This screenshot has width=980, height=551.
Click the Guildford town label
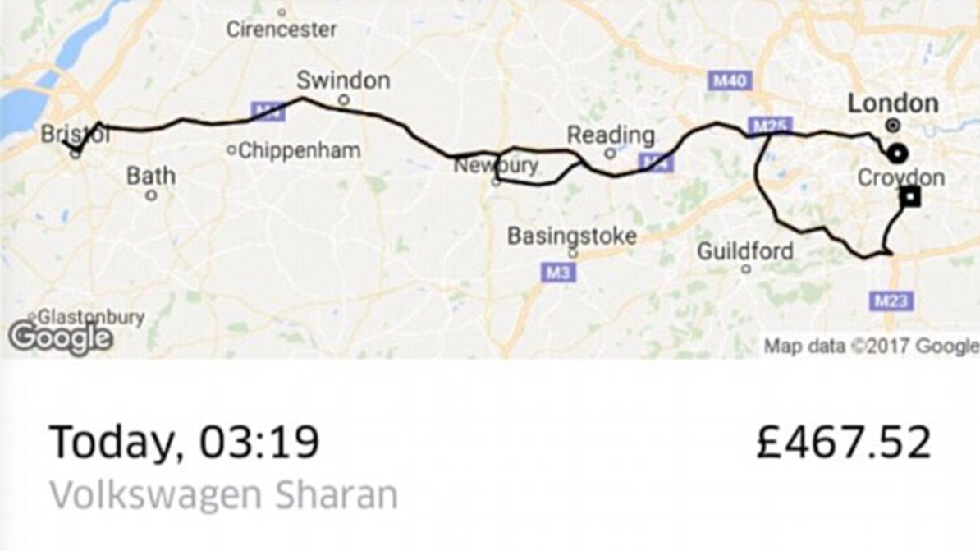coord(745,251)
